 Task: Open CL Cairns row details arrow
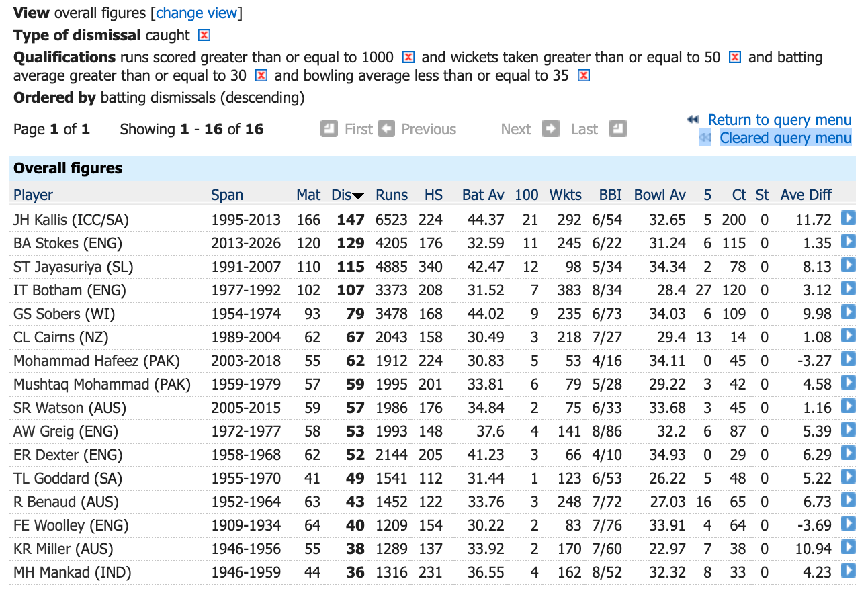(x=849, y=335)
